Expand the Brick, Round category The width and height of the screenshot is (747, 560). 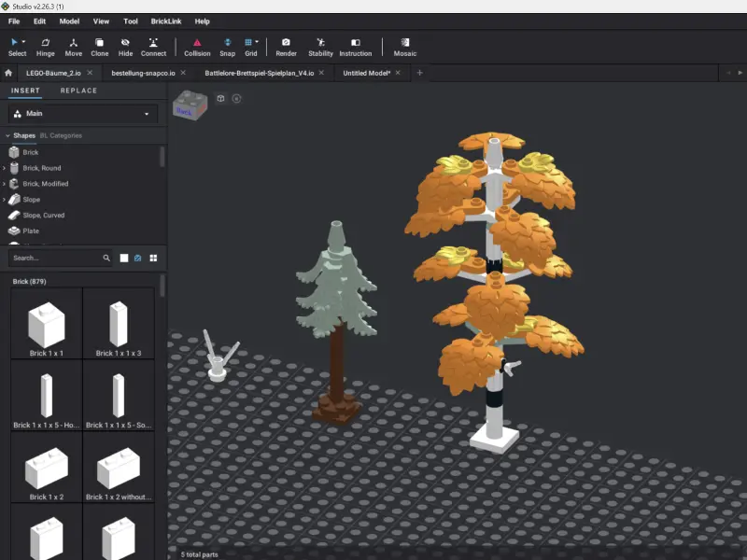tap(4, 168)
